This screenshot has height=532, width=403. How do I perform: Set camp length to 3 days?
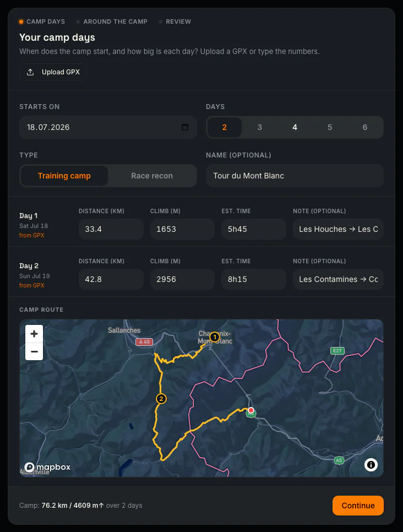pyautogui.click(x=259, y=127)
